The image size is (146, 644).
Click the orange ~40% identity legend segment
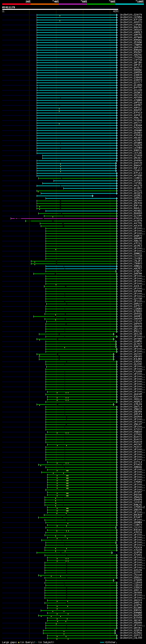click(45, 4)
